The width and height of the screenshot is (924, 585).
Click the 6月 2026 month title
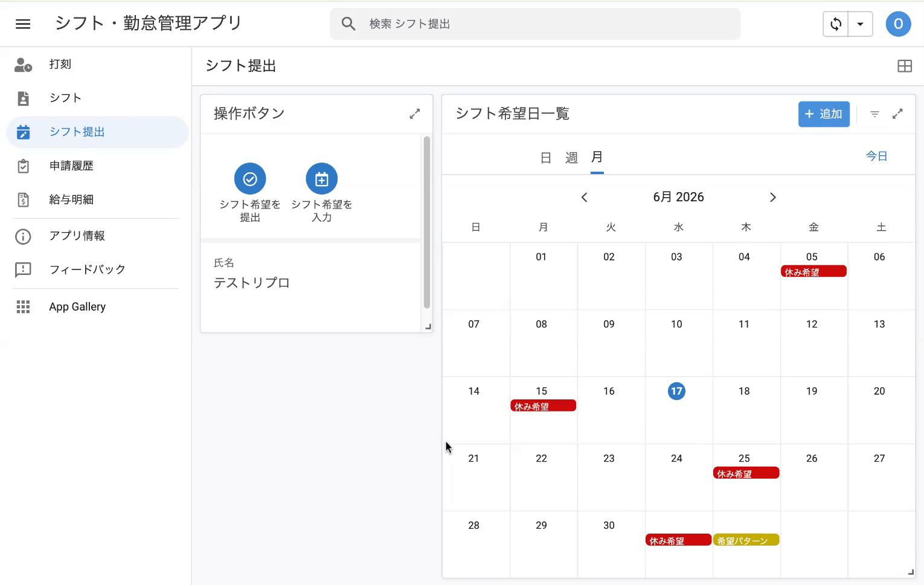pyautogui.click(x=678, y=197)
